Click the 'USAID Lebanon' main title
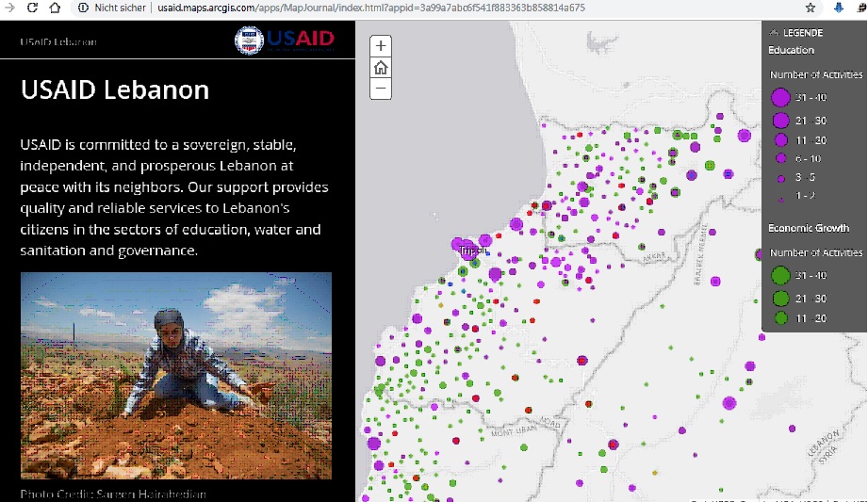The height and width of the screenshot is (502, 868). tap(115, 89)
